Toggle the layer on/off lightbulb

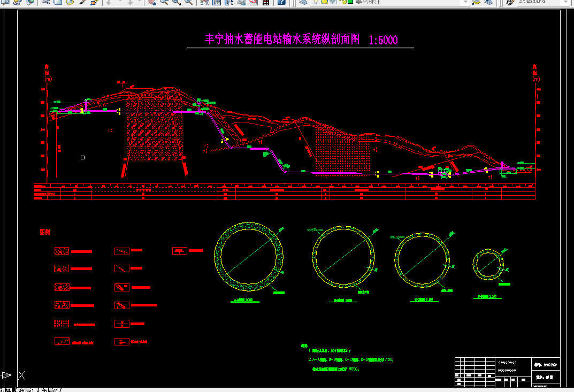click(x=316, y=2)
